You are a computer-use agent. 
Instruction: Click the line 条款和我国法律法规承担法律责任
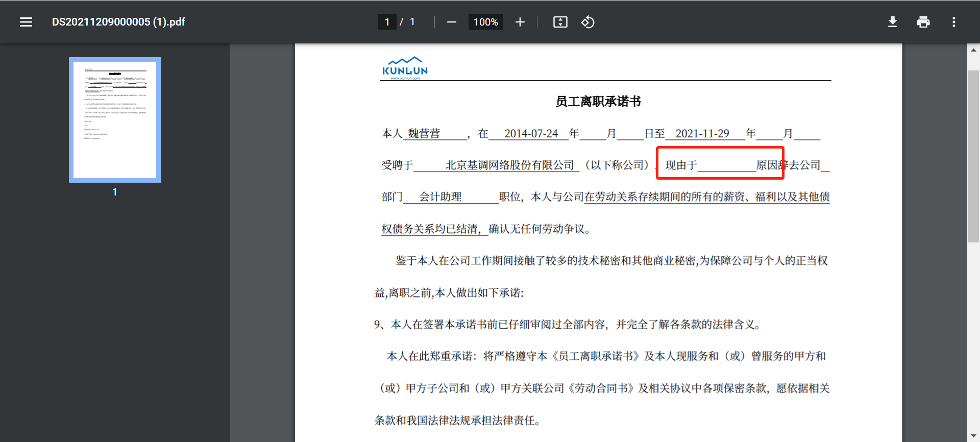(457, 421)
